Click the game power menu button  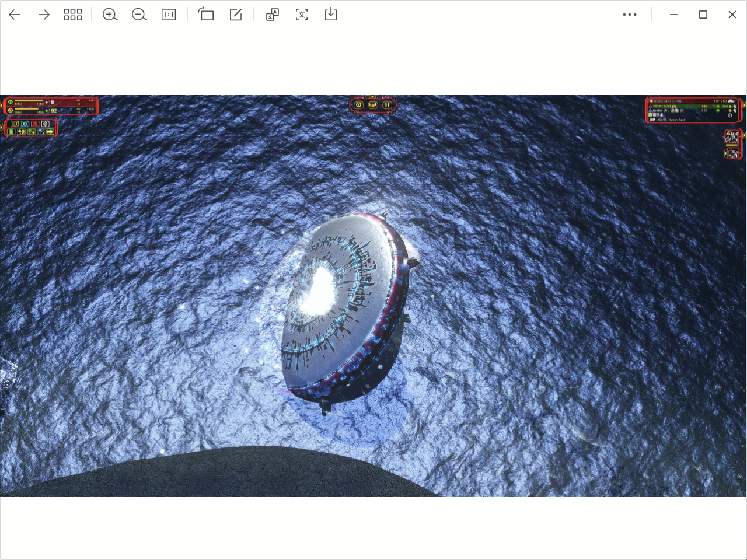[358, 105]
